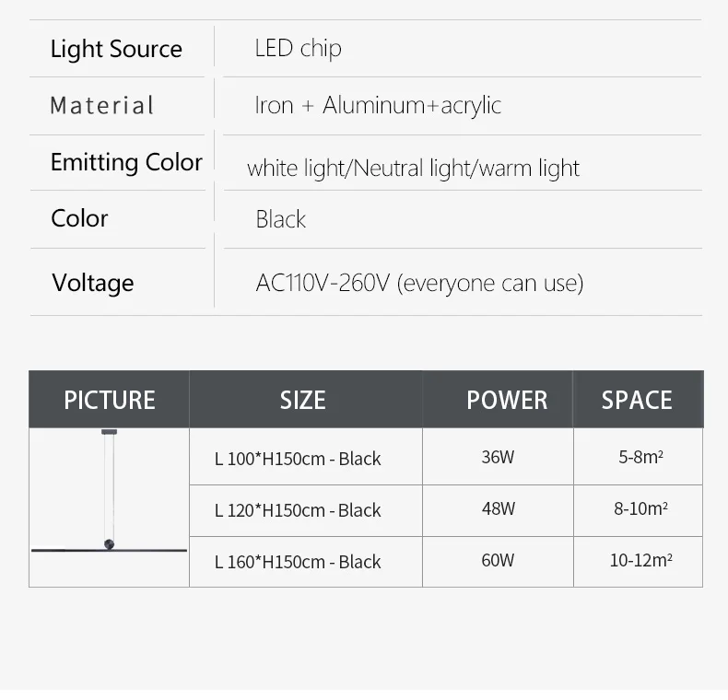
Task: Select the L 100*H150cm - Black size row
Action: tap(298, 459)
